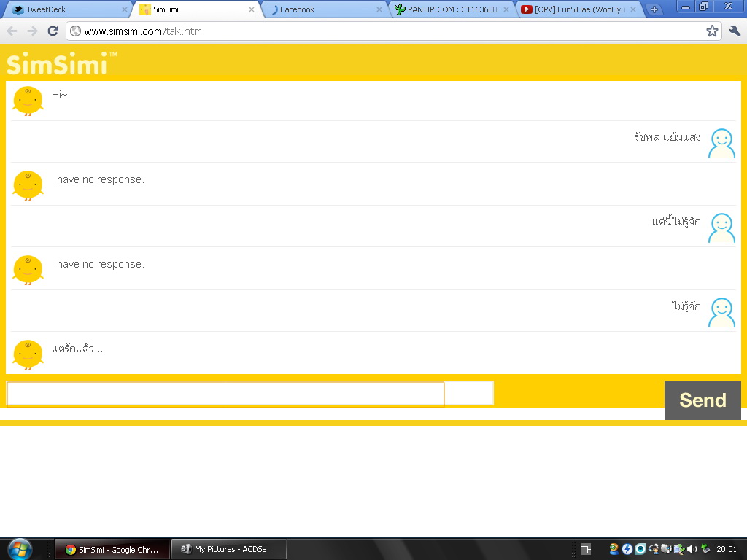
Task: Switch to the PANTIP.COM tab
Action: tap(452, 9)
